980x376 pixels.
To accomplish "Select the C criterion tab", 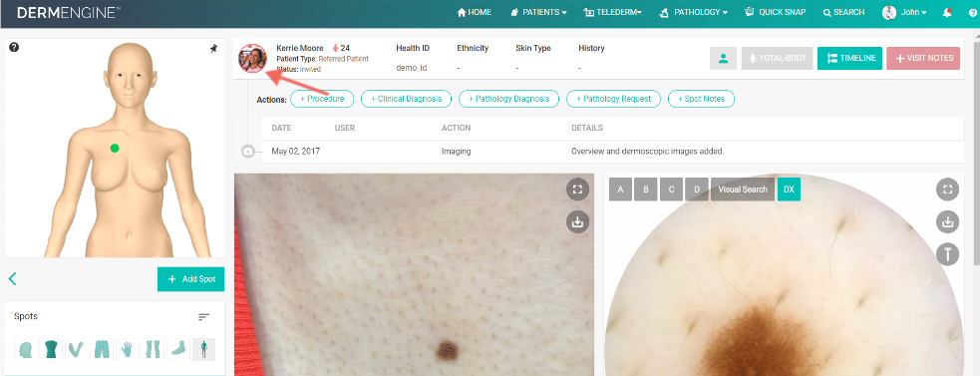I will (671, 189).
